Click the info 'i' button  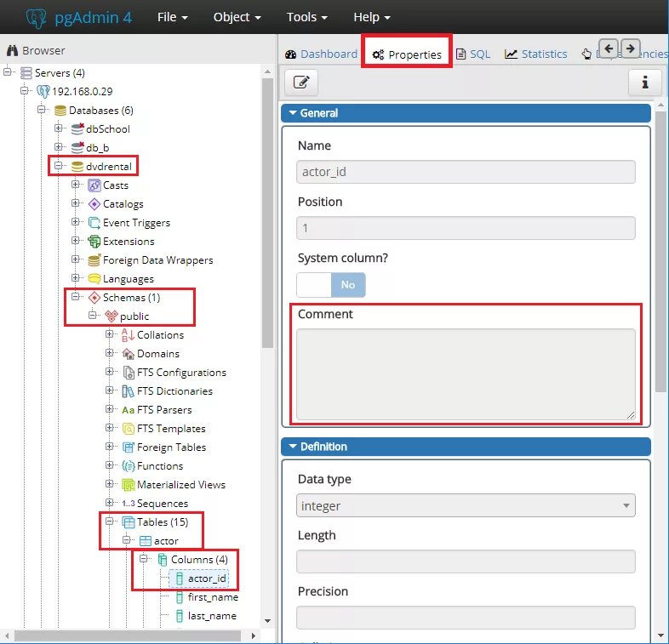tap(644, 82)
